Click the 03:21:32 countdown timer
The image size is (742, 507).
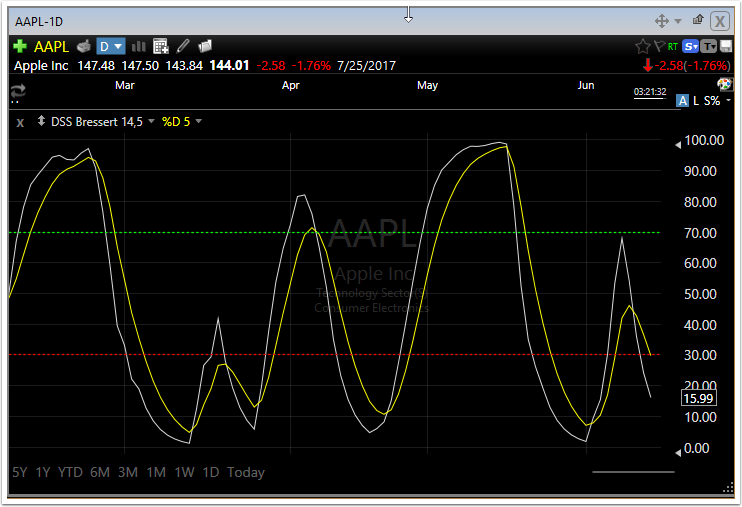(650, 91)
